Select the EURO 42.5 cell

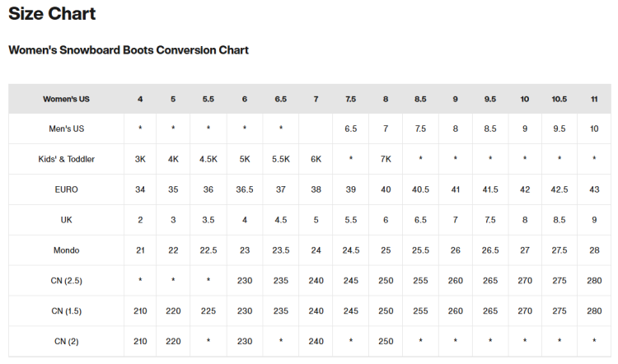[x=559, y=189]
